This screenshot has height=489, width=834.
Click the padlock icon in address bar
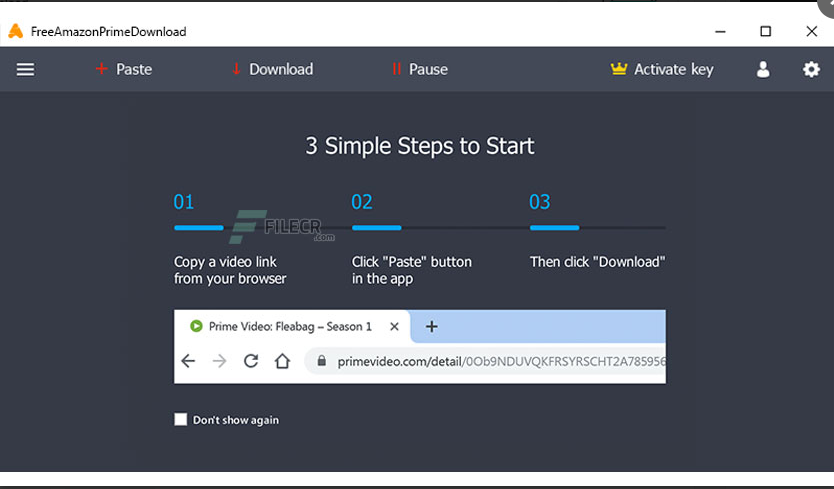click(321, 361)
